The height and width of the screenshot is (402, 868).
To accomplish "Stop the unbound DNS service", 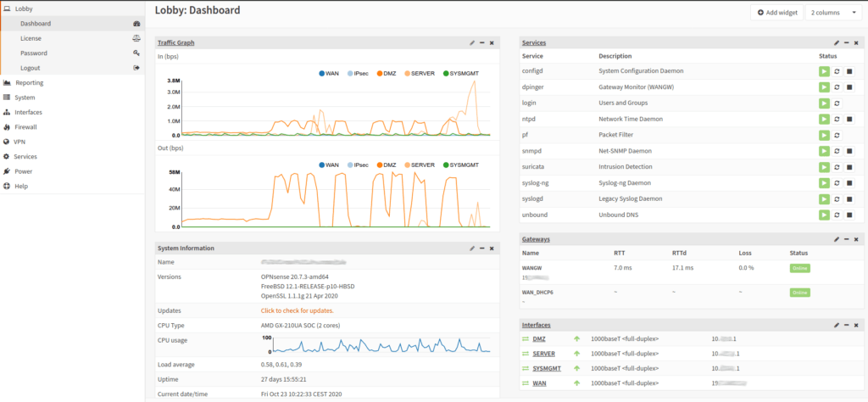I will [x=849, y=215].
